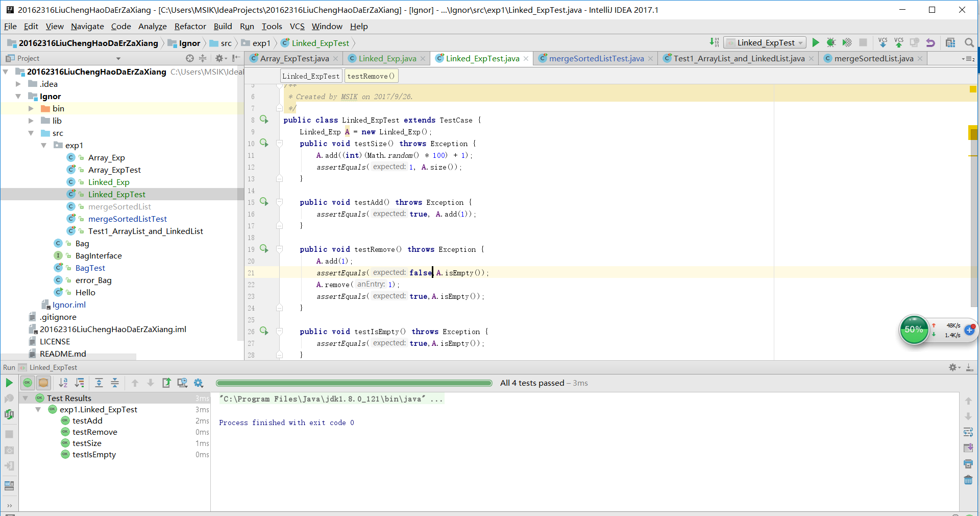
Task: Run Linked_ExpTest with the green toolbar arrow
Action: (x=816, y=43)
